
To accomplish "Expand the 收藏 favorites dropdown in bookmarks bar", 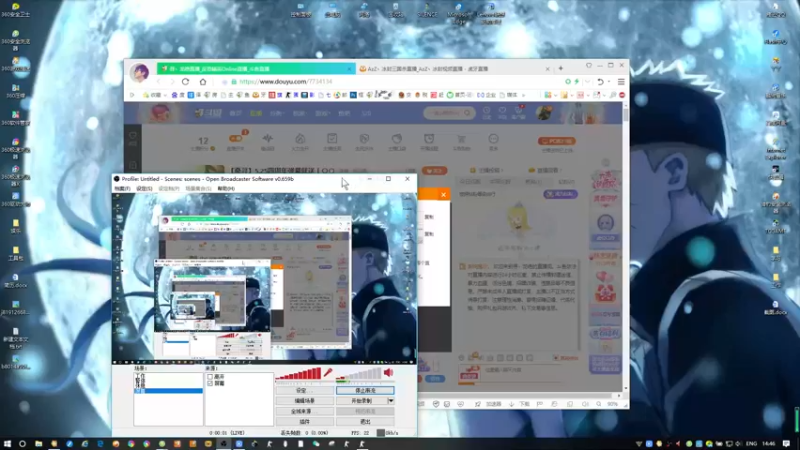I will pyautogui.click(x=155, y=95).
